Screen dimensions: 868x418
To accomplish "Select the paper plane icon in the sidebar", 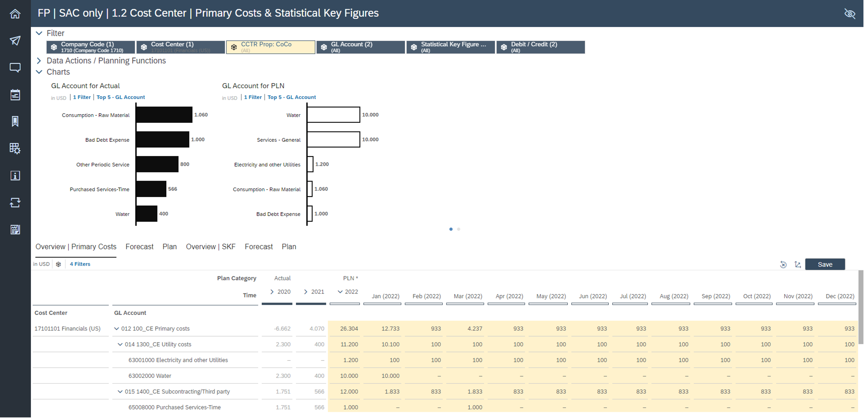I will click(15, 41).
